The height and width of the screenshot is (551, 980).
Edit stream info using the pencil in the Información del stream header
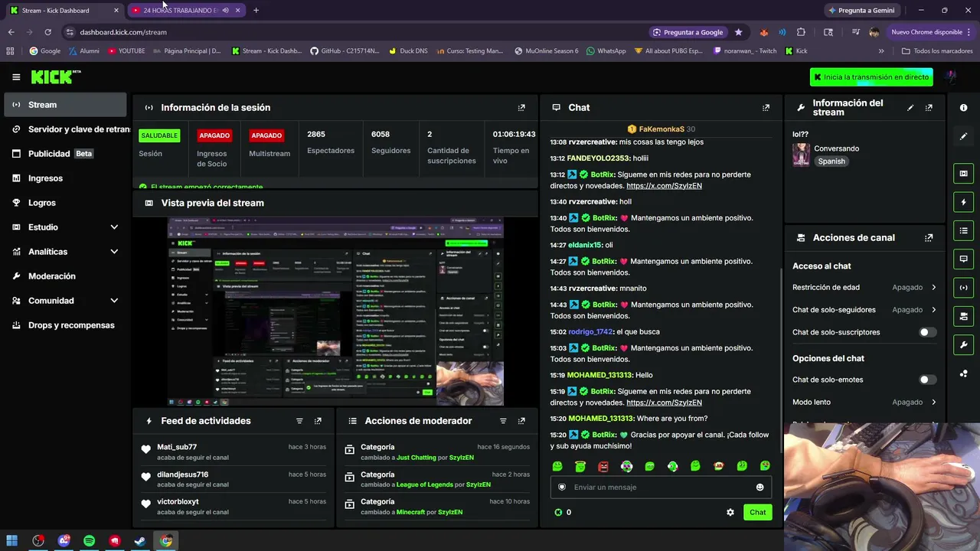tap(910, 108)
